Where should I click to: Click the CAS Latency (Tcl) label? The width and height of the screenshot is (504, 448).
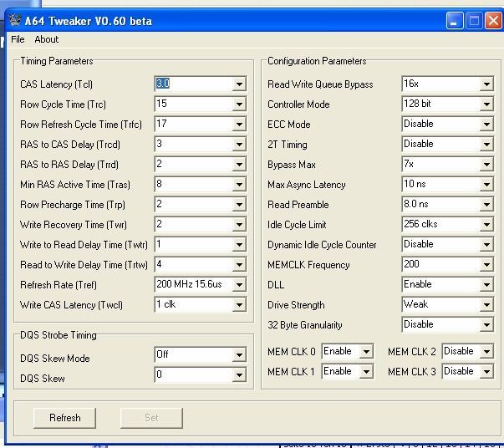56,84
